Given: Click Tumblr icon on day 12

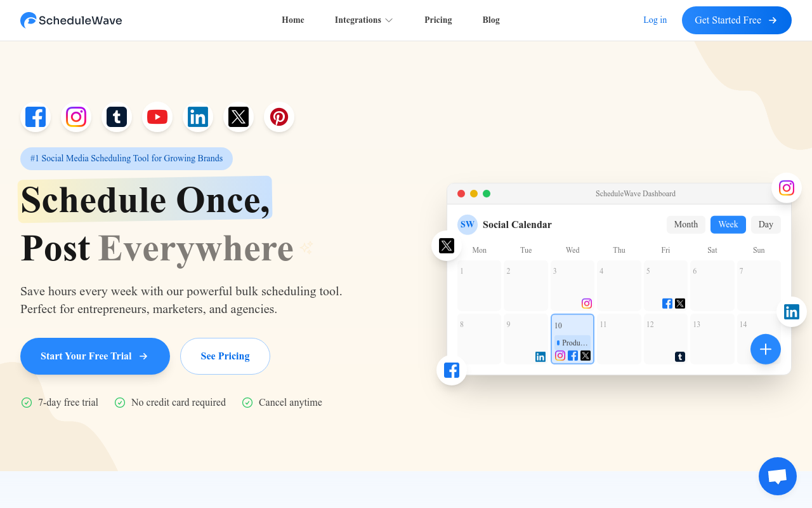Looking at the screenshot, I should click(680, 357).
